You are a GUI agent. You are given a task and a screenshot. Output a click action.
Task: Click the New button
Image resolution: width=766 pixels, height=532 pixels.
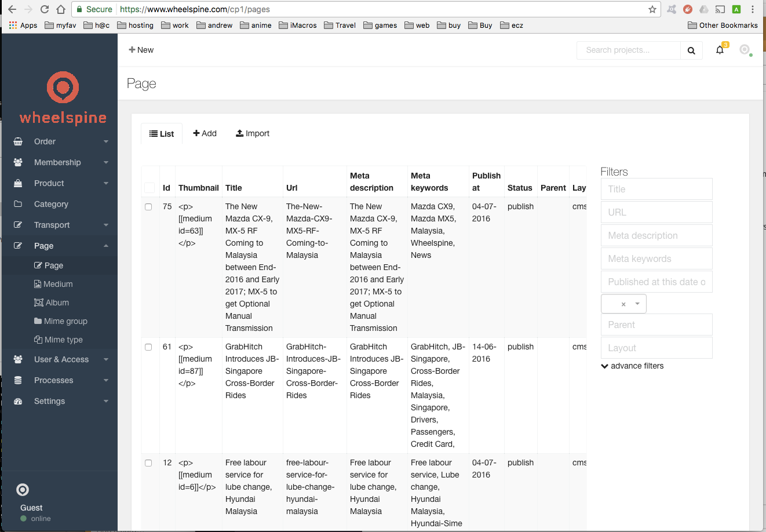pyautogui.click(x=141, y=50)
